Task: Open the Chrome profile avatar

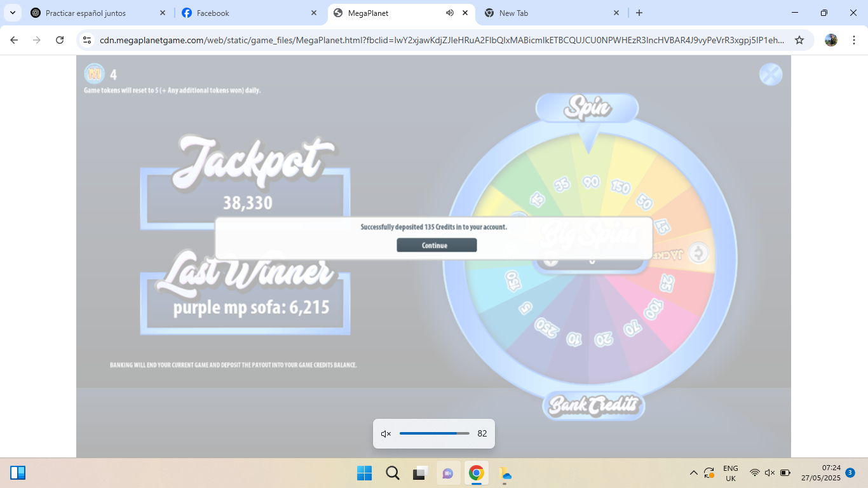Action: 831,40
